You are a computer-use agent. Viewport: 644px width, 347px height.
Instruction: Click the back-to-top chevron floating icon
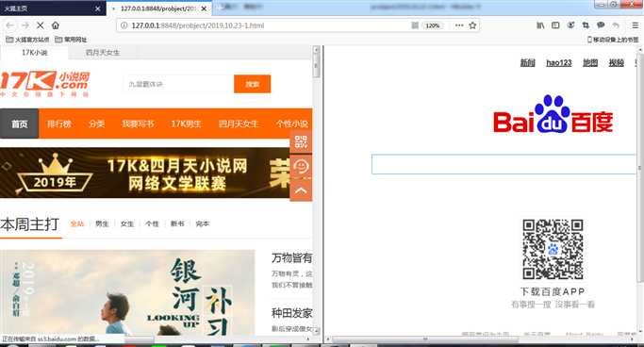(301, 190)
